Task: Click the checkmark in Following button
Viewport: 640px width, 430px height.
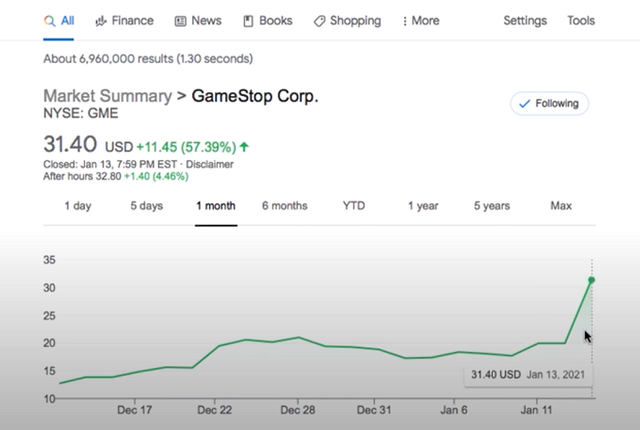Action: pyautogui.click(x=524, y=103)
